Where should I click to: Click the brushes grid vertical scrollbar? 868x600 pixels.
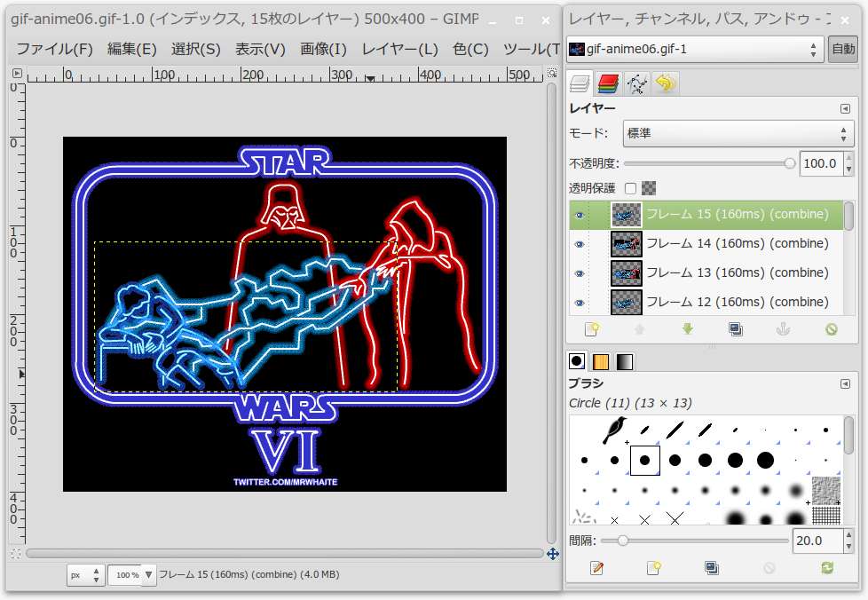tap(848, 470)
